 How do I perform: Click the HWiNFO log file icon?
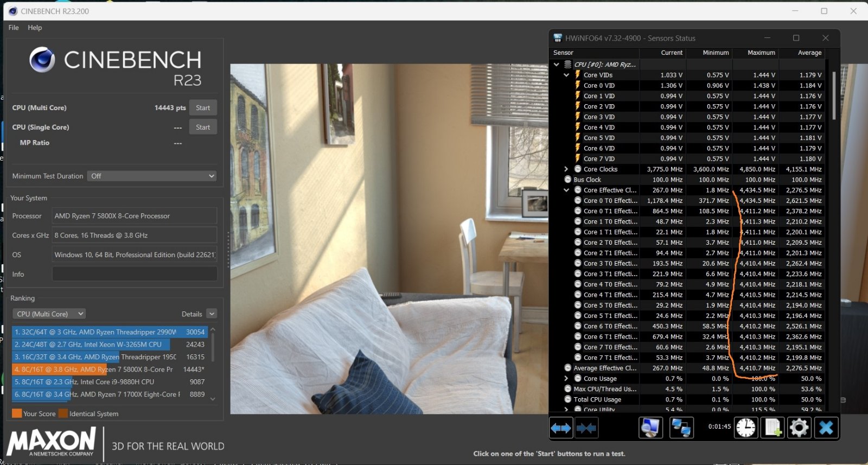tap(773, 428)
